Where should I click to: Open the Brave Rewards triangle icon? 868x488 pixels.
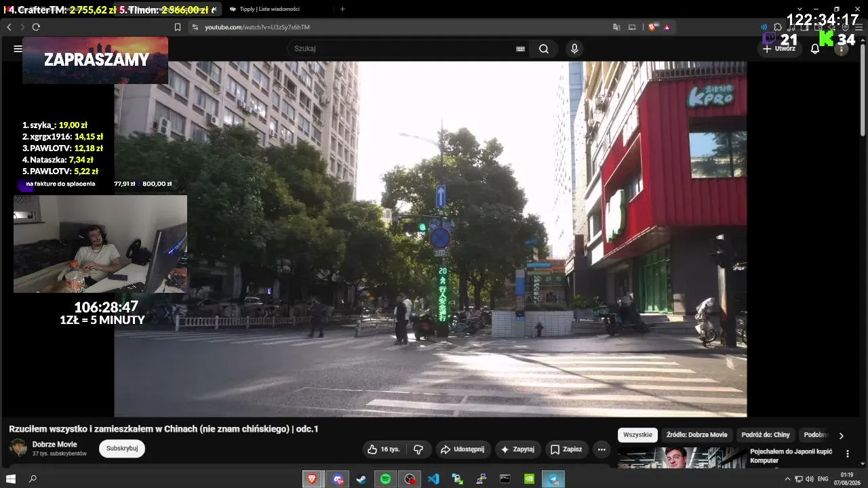coord(667,27)
